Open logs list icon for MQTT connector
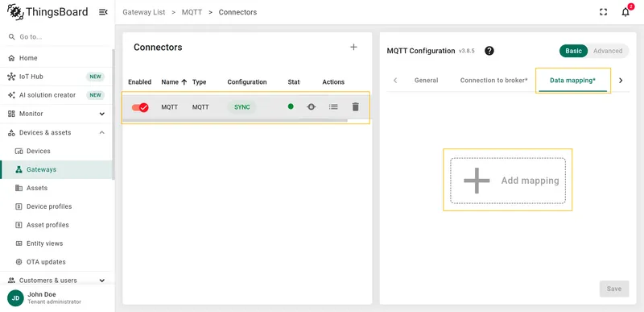The image size is (644, 312). click(333, 107)
